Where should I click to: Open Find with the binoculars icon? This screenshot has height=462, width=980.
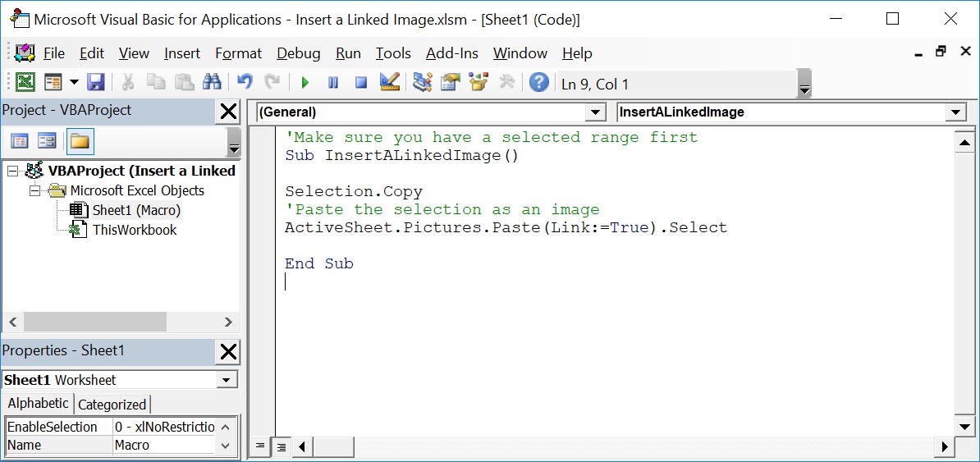pyautogui.click(x=212, y=82)
